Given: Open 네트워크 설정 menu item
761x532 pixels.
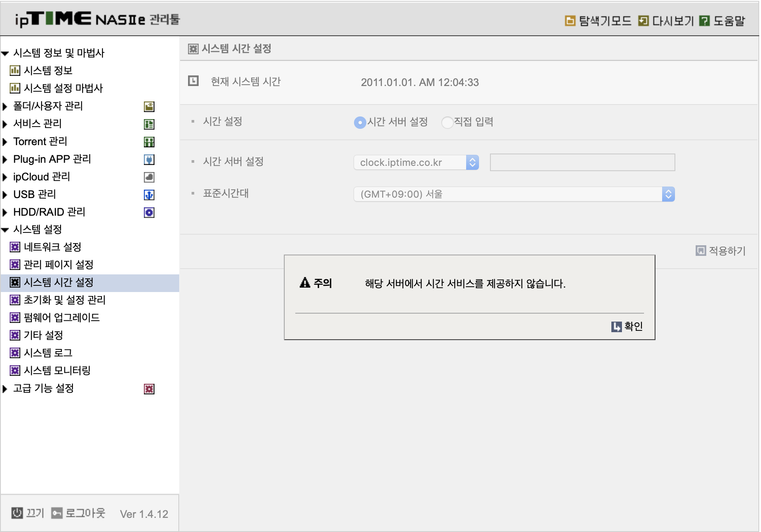Looking at the screenshot, I should 52,247.
